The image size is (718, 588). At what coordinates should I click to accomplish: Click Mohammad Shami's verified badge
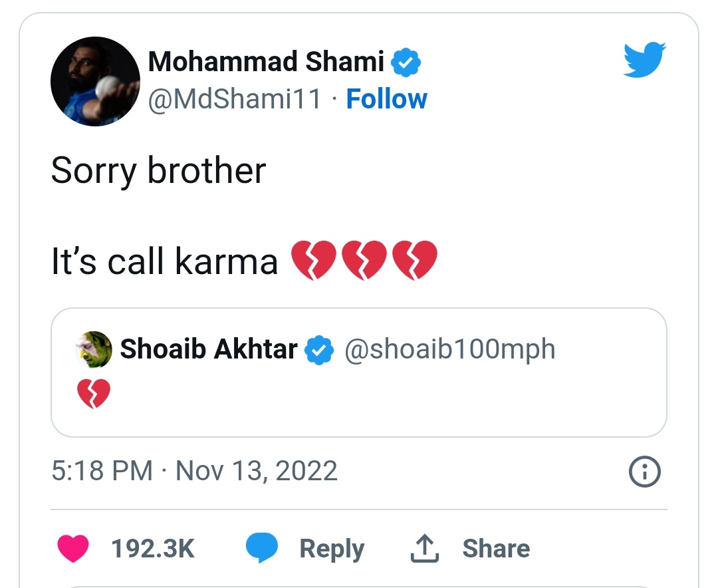405,63
